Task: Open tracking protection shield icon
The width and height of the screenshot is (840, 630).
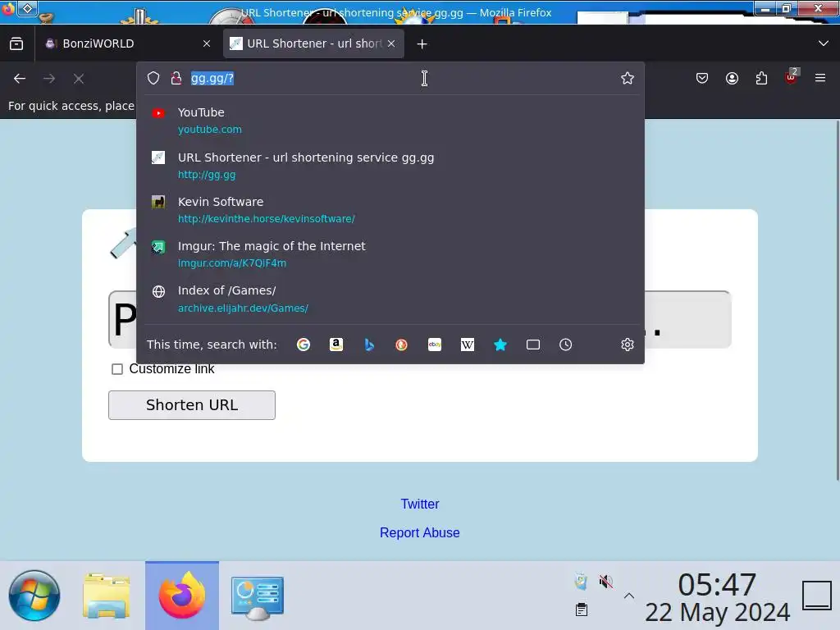Action: coord(153,78)
